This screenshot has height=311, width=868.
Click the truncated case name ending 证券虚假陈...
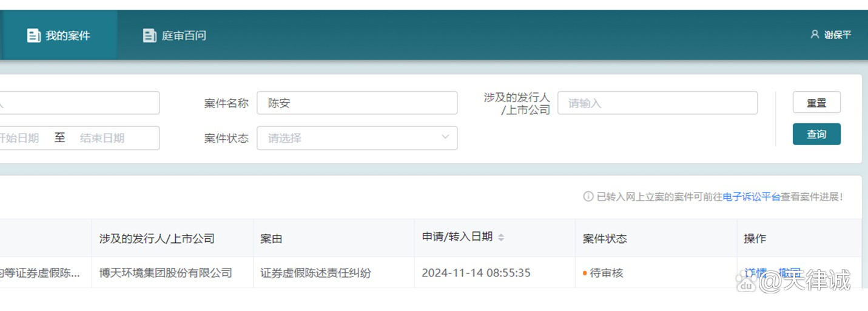click(x=40, y=273)
